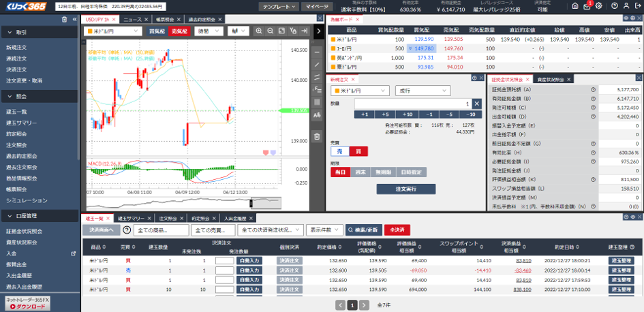Viewport: 644px width, 312px height.
Task: Switch to the 過去約定照会 tab
Action: [x=202, y=19]
